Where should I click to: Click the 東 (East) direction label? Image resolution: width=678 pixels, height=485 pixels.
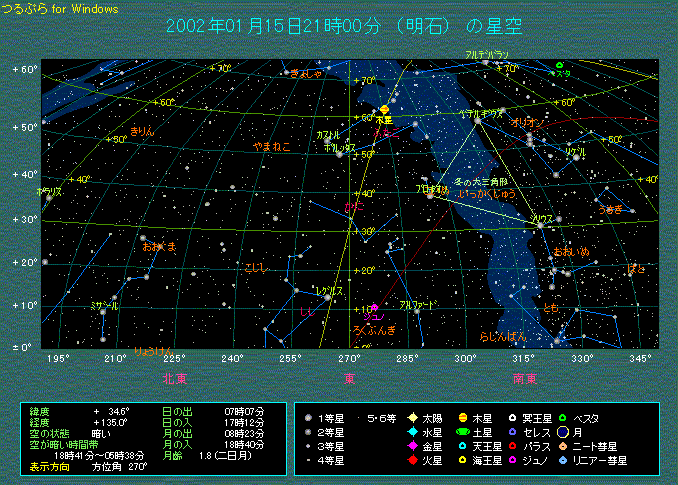click(x=349, y=378)
